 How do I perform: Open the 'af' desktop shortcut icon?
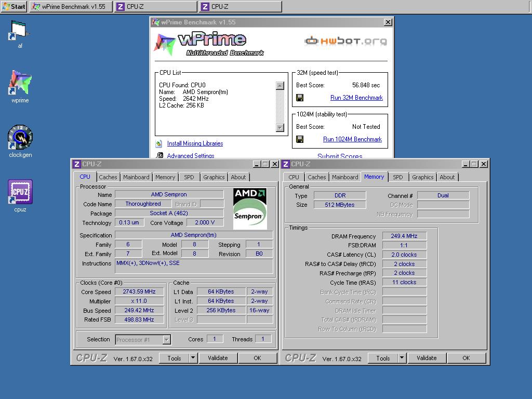[19, 31]
